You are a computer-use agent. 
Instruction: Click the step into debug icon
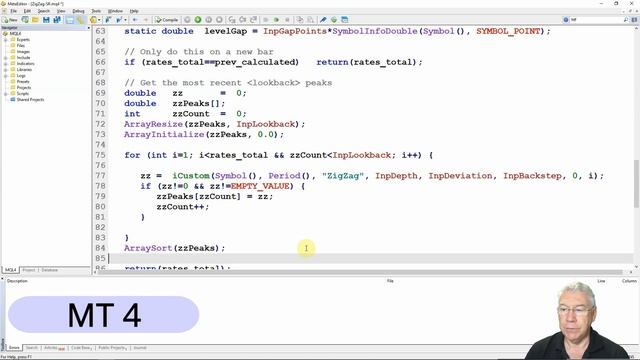(232, 20)
